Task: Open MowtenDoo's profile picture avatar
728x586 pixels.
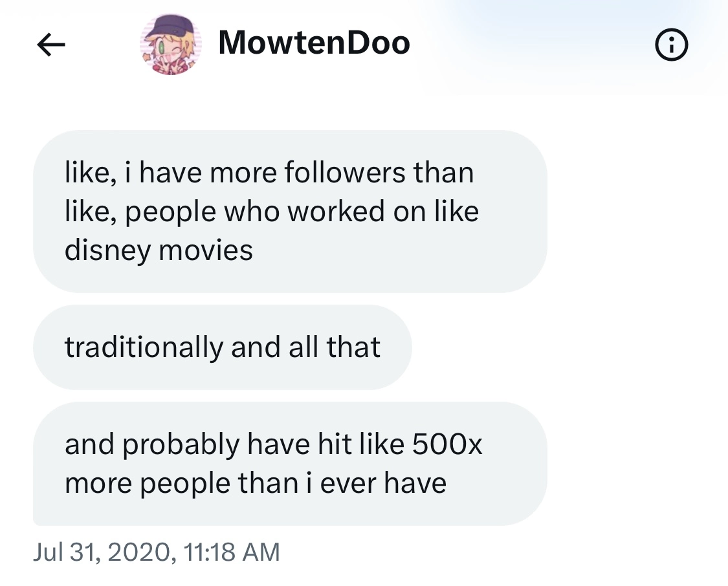Action: [x=171, y=45]
